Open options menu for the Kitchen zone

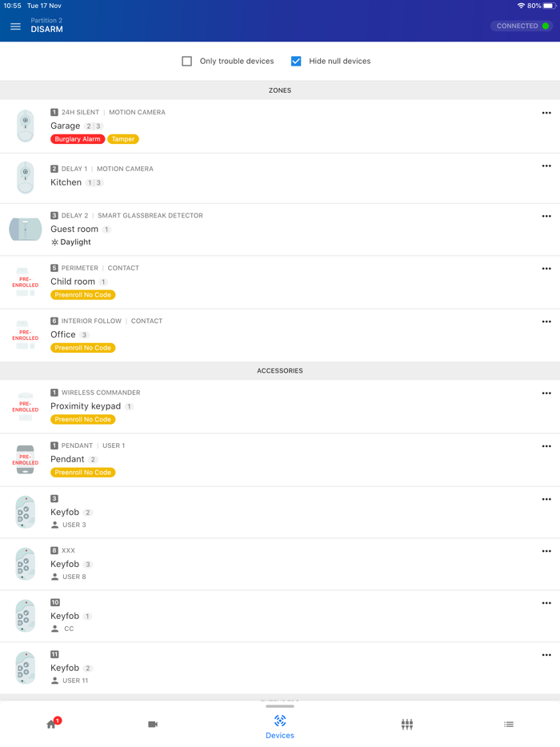(546, 166)
